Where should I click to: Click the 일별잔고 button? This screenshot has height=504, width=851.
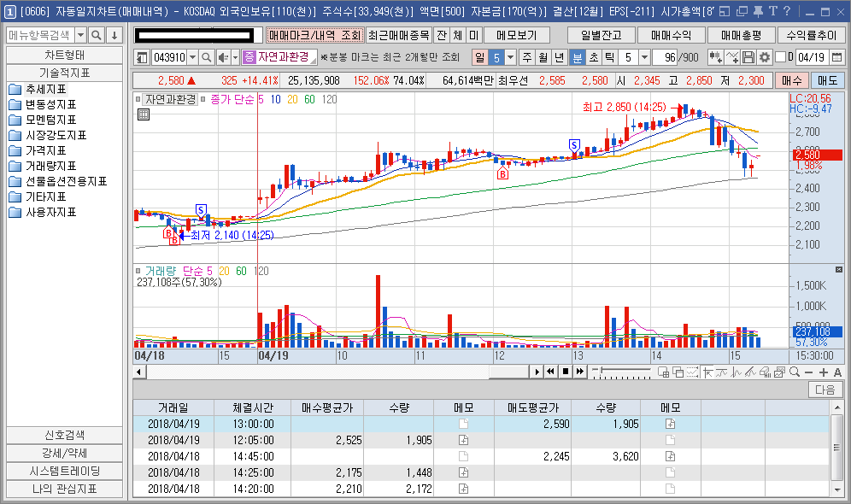point(602,35)
